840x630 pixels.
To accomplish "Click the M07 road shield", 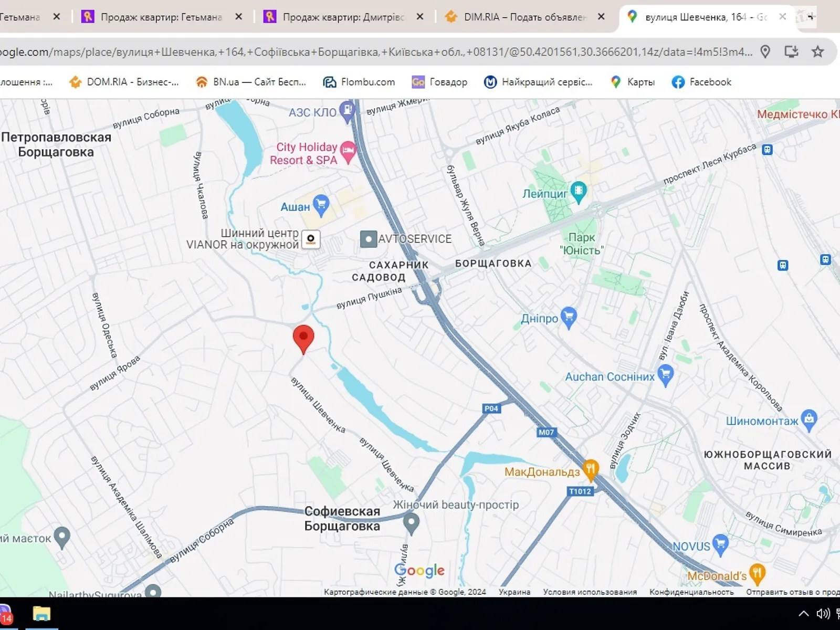I will [546, 432].
